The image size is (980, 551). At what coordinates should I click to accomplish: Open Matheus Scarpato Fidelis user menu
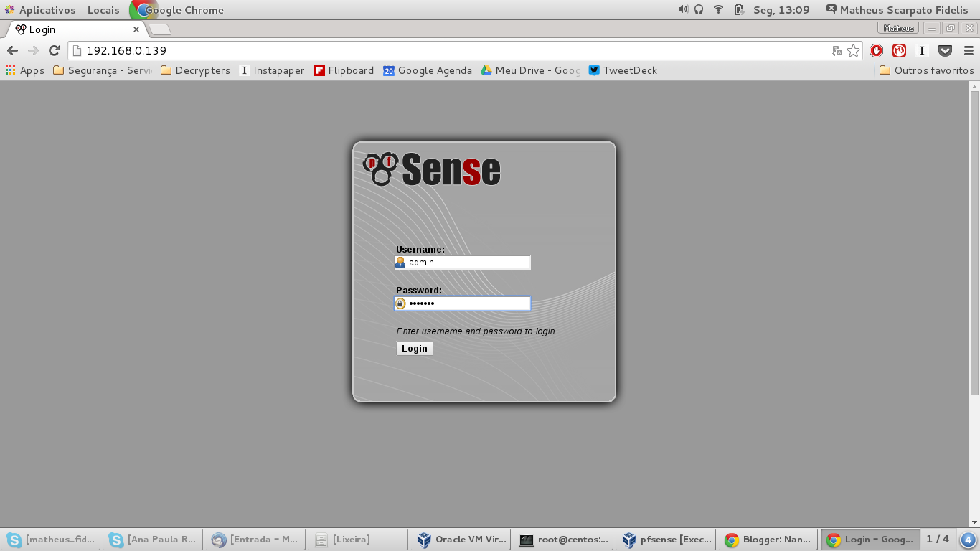(x=897, y=10)
